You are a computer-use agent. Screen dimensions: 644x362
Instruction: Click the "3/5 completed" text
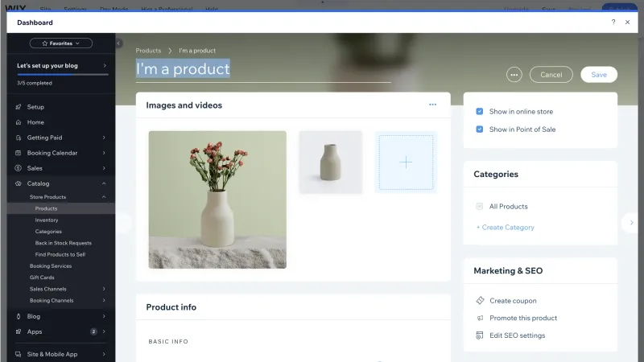click(35, 83)
